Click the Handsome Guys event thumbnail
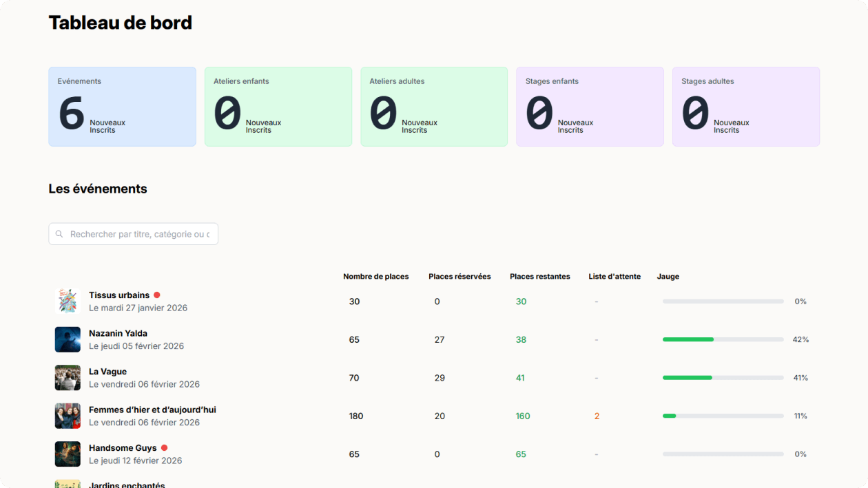868x488 pixels. click(68, 454)
